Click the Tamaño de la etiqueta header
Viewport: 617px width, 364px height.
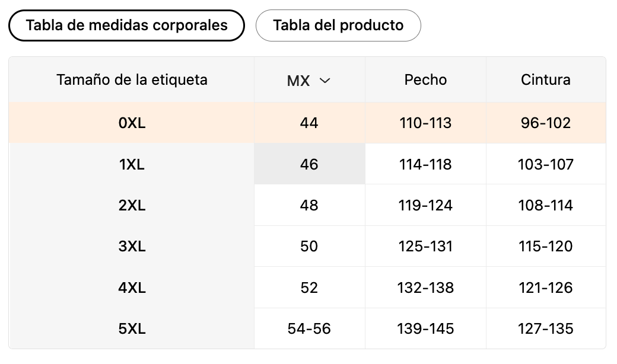(x=132, y=79)
